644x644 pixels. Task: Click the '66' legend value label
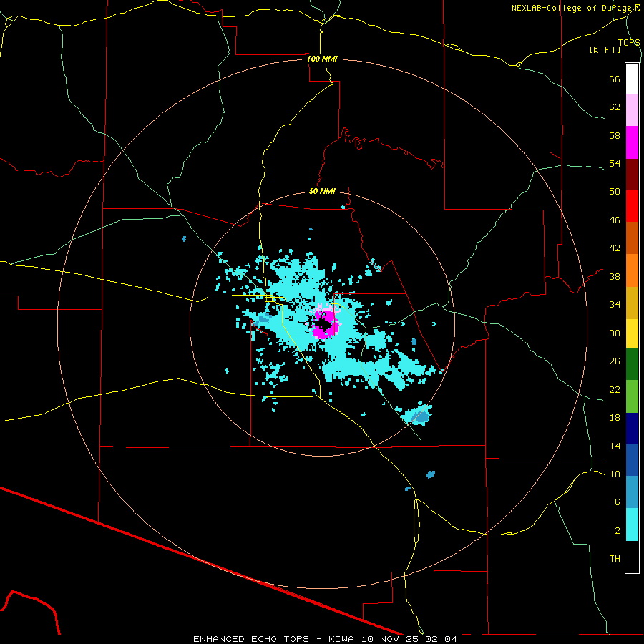coord(615,79)
